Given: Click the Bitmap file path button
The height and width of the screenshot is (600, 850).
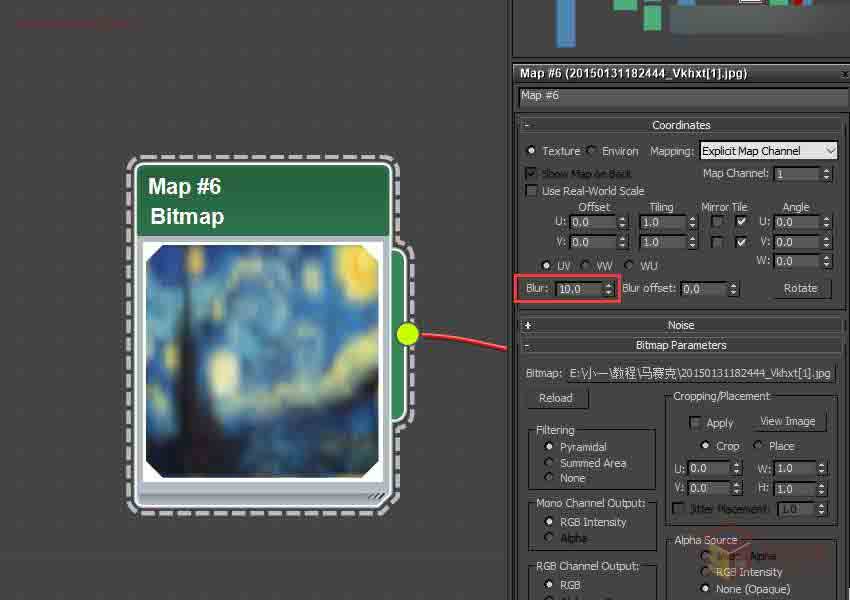Looking at the screenshot, I should coord(700,373).
